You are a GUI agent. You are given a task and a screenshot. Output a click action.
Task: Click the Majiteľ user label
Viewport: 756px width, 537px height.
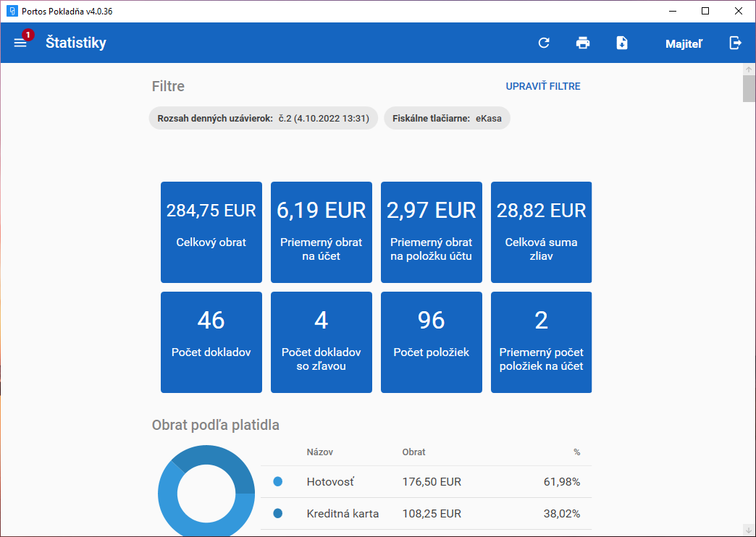[684, 44]
